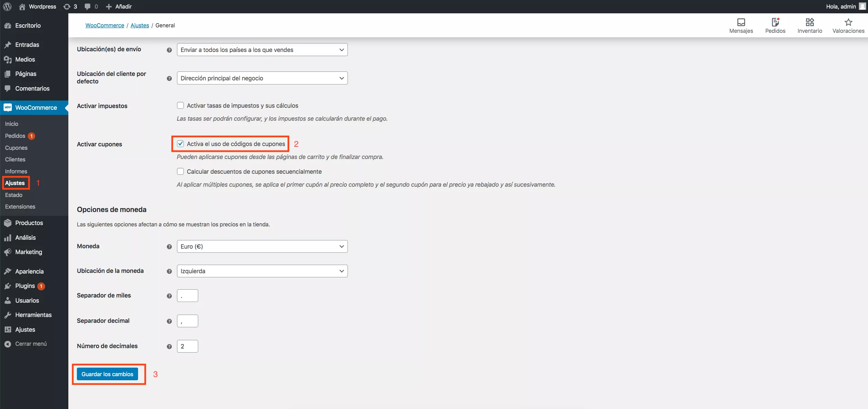Click the Apariencia paintbrush icon
The width and height of the screenshot is (868, 409).
click(x=8, y=272)
